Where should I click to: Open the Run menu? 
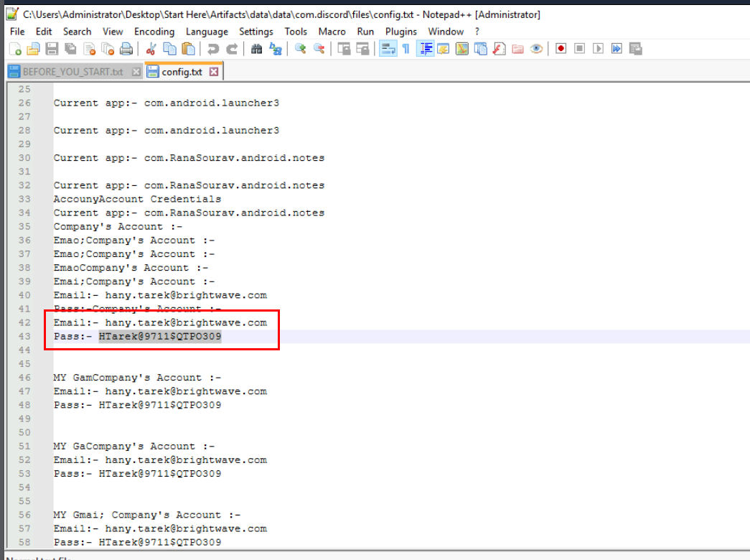coord(365,32)
